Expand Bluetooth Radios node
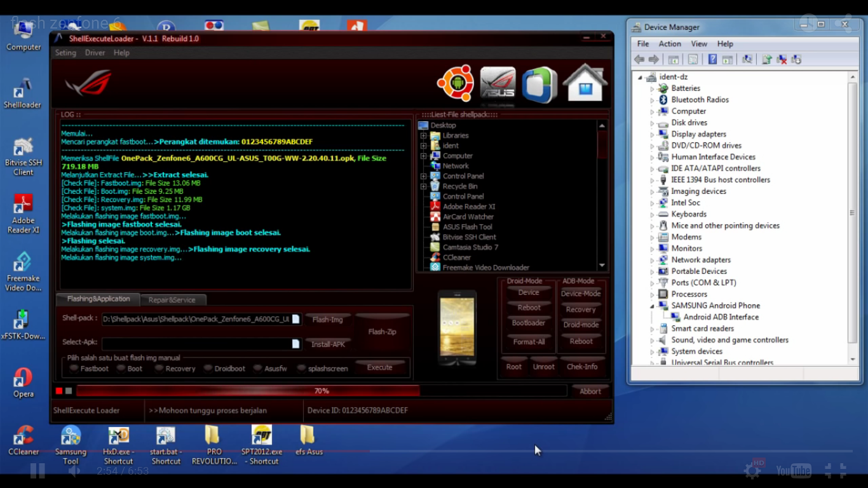The height and width of the screenshot is (488, 868). (652, 100)
